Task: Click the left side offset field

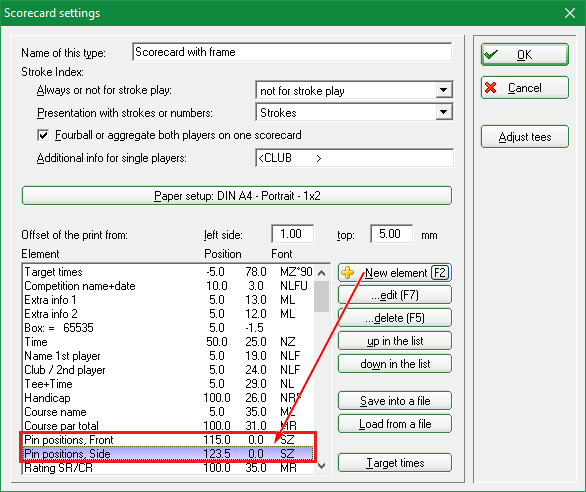Action: click(292, 234)
